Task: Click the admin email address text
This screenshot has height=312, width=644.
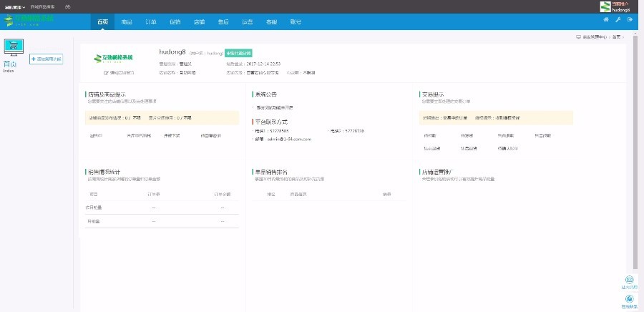Action: pyautogui.click(x=289, y=139)
